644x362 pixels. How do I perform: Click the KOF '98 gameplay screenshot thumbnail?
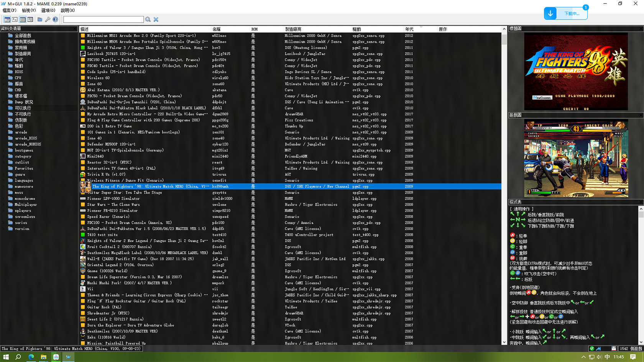576,159
